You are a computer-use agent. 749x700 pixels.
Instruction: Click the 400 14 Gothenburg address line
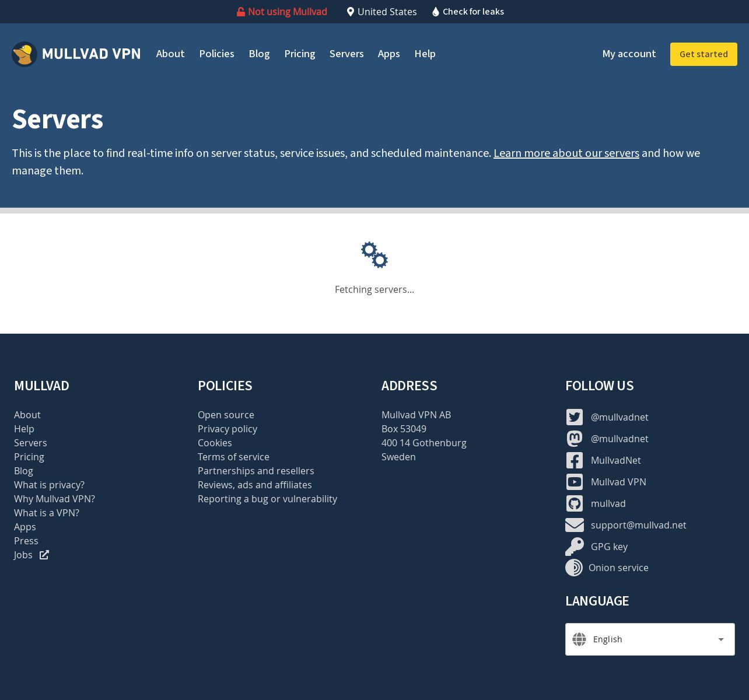[424, 443]
